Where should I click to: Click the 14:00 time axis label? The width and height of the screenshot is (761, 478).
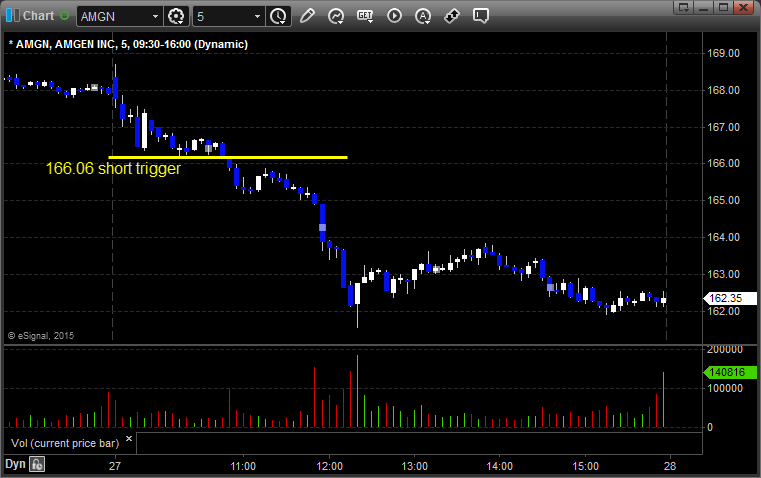pos(499,466)
